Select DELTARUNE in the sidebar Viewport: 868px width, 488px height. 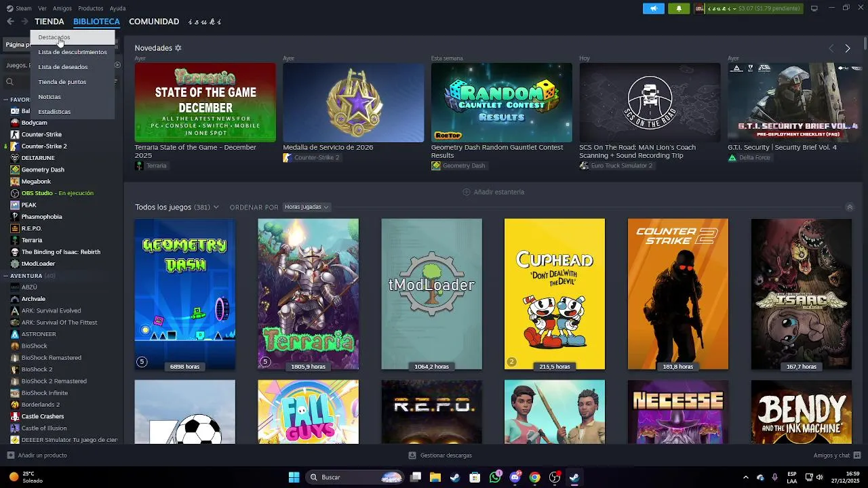[38, 158]
